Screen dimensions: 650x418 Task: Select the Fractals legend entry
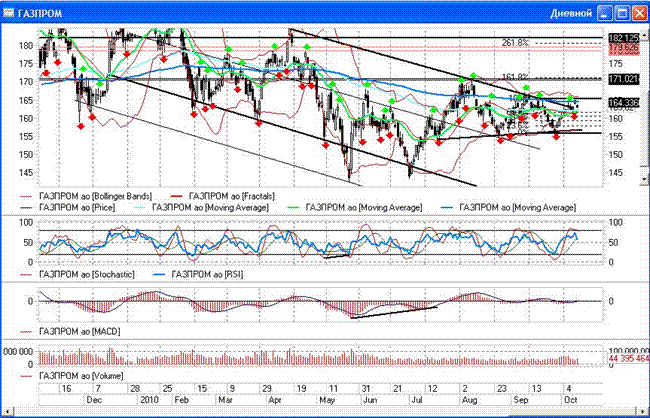point(223,196)
